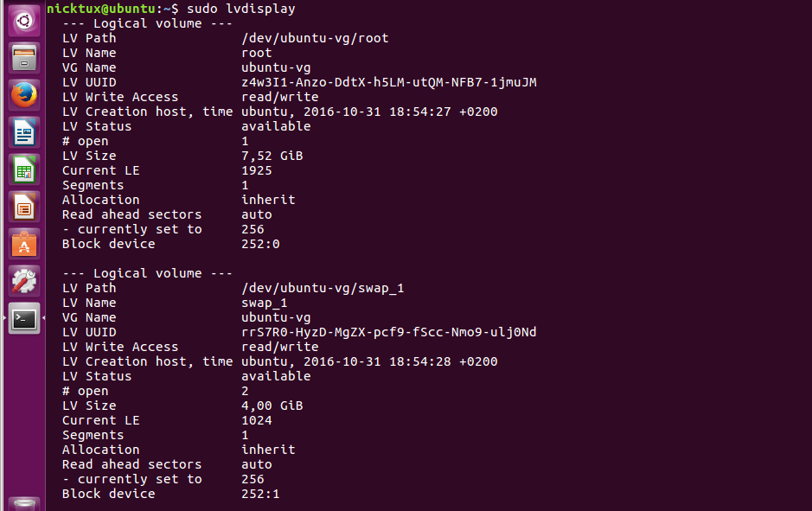This screenshot has height=511, width=812.
Task: Open LibreOffice Writer from the launcher
Action: click(x=24, y=132)
